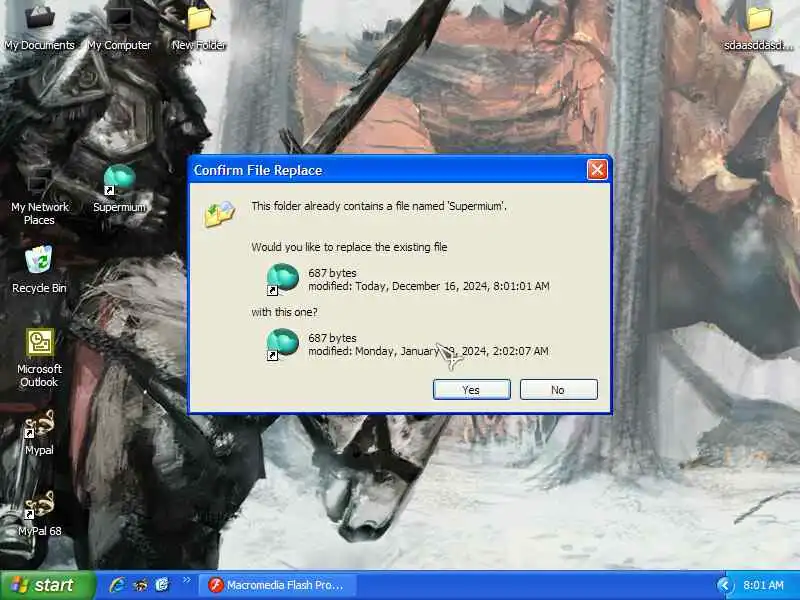Open the My Documents desktop icon
800x600 pixels.
coord(40,27)
